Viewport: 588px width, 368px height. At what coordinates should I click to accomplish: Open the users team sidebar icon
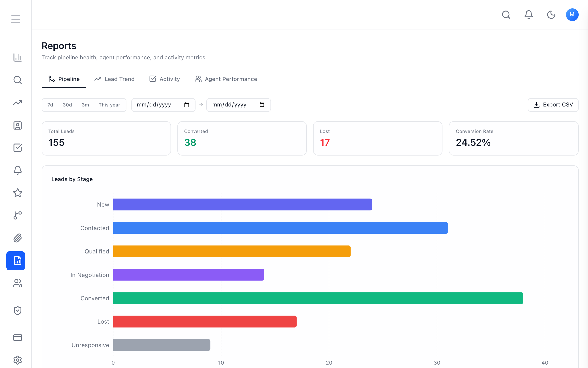[18, 283]
